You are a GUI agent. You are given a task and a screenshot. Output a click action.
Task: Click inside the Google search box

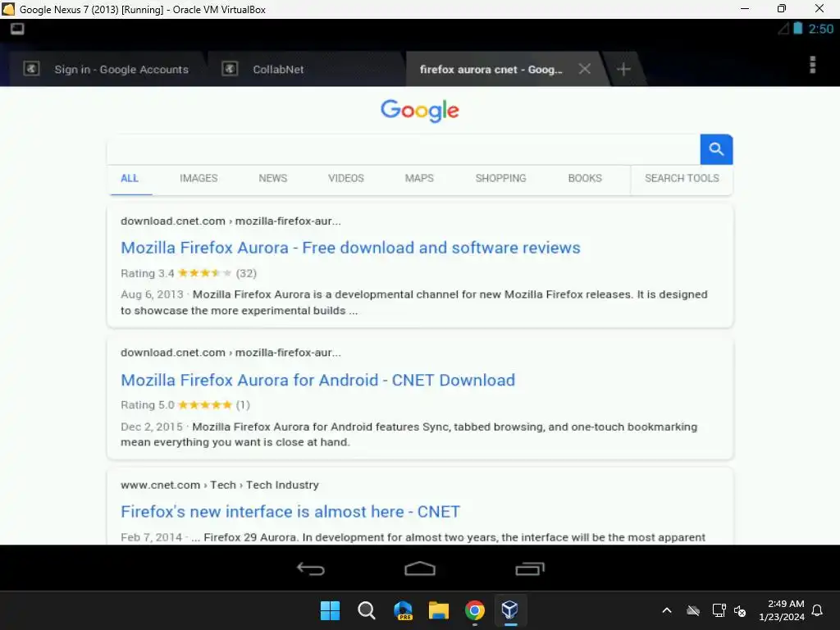point(404,149)
